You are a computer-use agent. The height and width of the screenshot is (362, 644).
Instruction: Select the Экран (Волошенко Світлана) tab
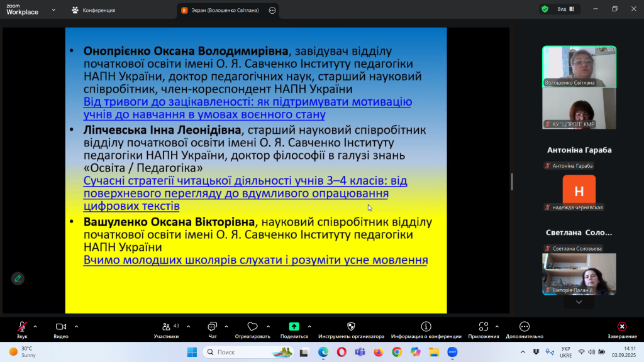220,10
